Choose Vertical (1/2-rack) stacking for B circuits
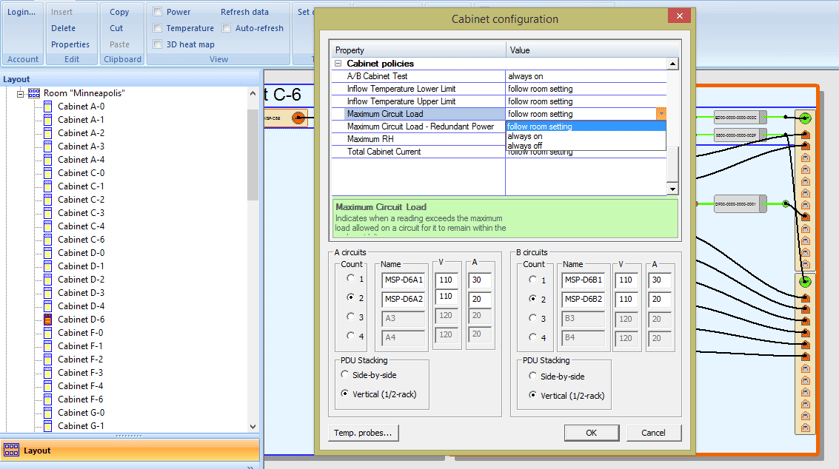 pos(532,395)
